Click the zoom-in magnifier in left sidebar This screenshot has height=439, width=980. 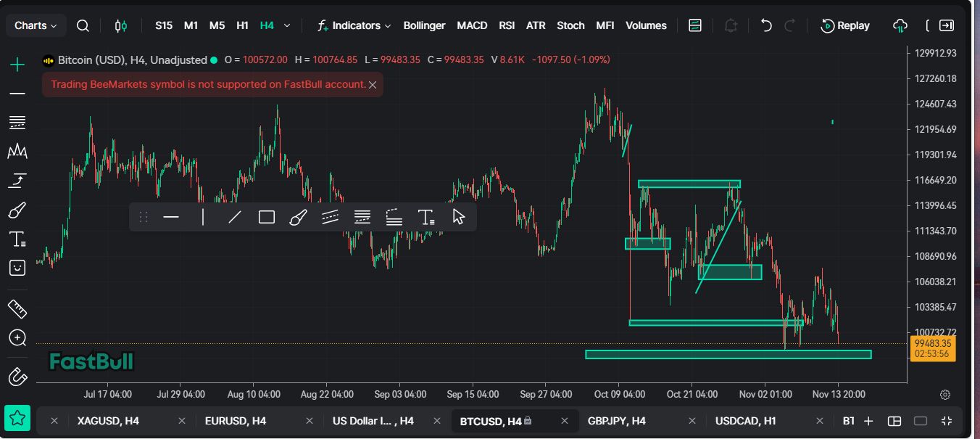[x=17, y=338]
